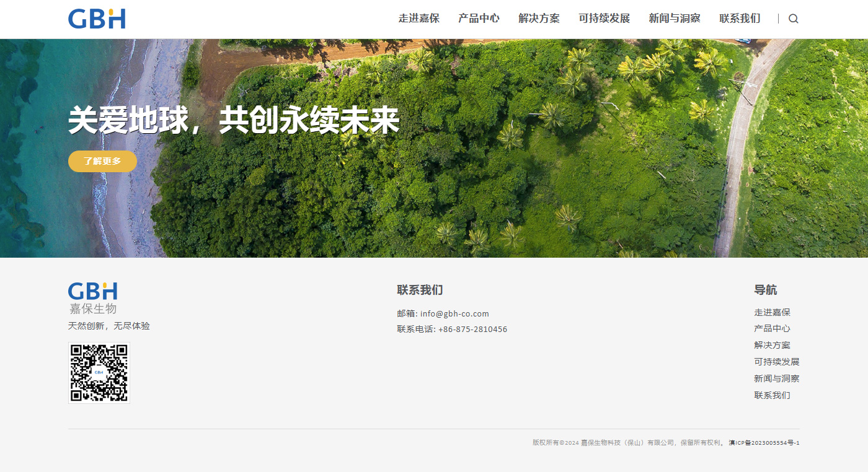The width and height of the screenshot is (868, 472).
Task: Click the QR code image in footer
Action: point(99,373)
